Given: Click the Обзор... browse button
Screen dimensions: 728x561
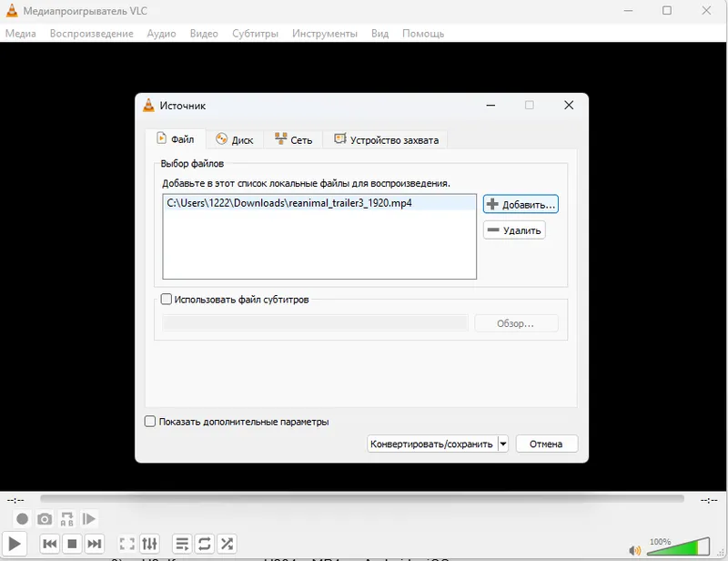Looking at the screenshot, I should click(516, 323).
